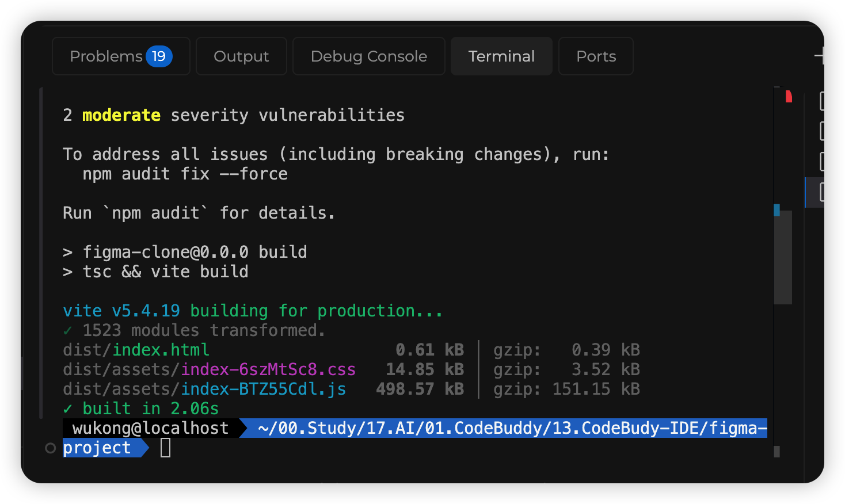Click the blue marker in the terminal ruler
845x504 pixels.
click(777, 210)
